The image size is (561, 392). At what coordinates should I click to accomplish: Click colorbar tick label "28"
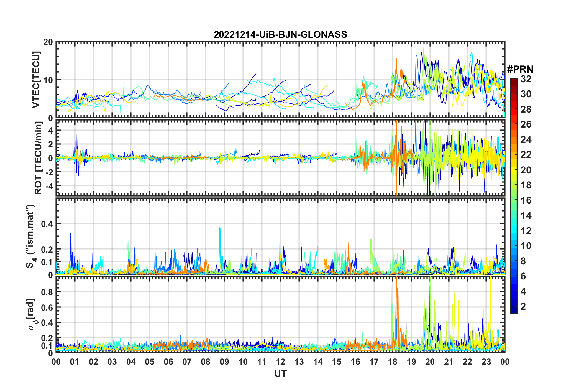pyautogui.click(x=526, y=109)
